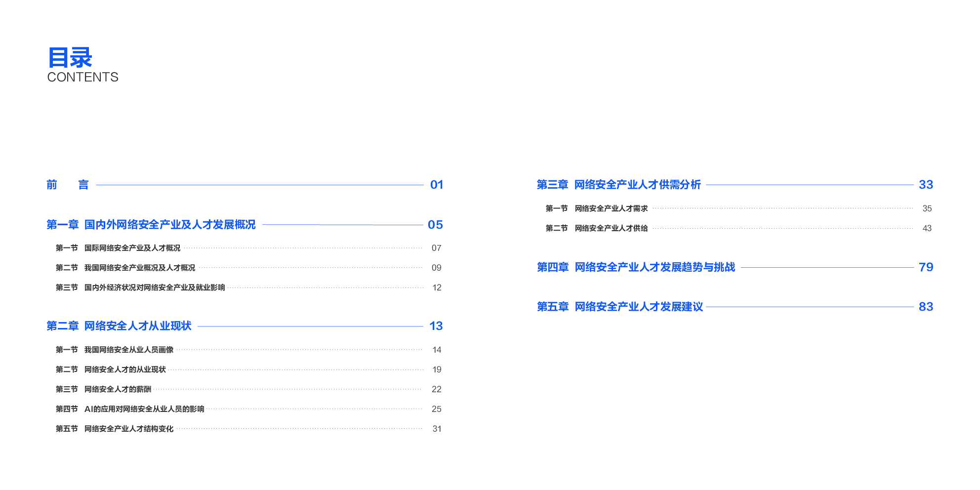Select 第三节 国内外经济状况对网络安全产业及就业影响
Image resolution: width=980 pixels, height=490 pixels.
pos(140,287)
